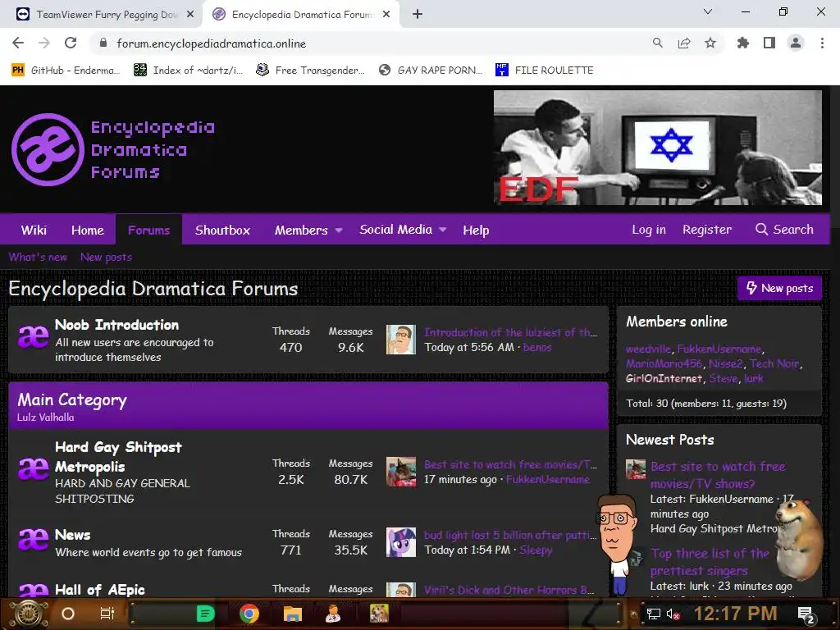The image size is (840, 630).
Task: Open Hard Gay Shitpost Metropolis forum
Action: tap(118, 456)
